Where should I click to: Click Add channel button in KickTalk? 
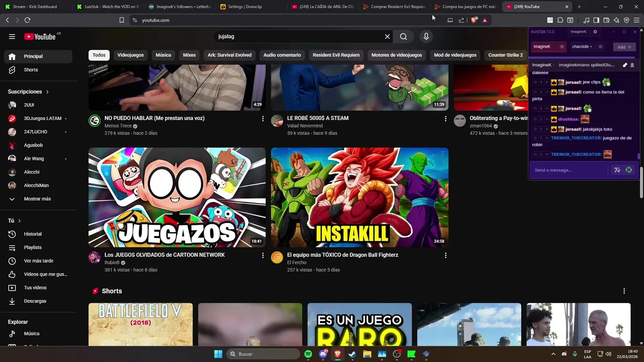pyautogui.click(x=624, y=47)
